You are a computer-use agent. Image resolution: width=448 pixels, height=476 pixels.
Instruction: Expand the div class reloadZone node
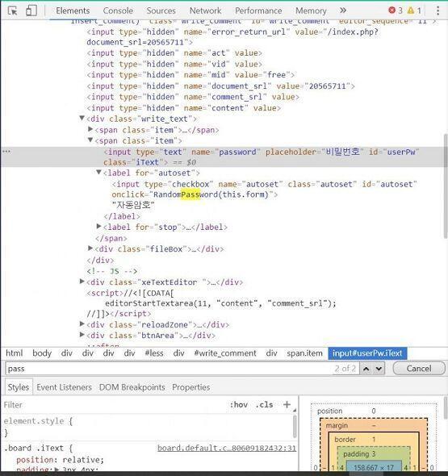(82, 324)
